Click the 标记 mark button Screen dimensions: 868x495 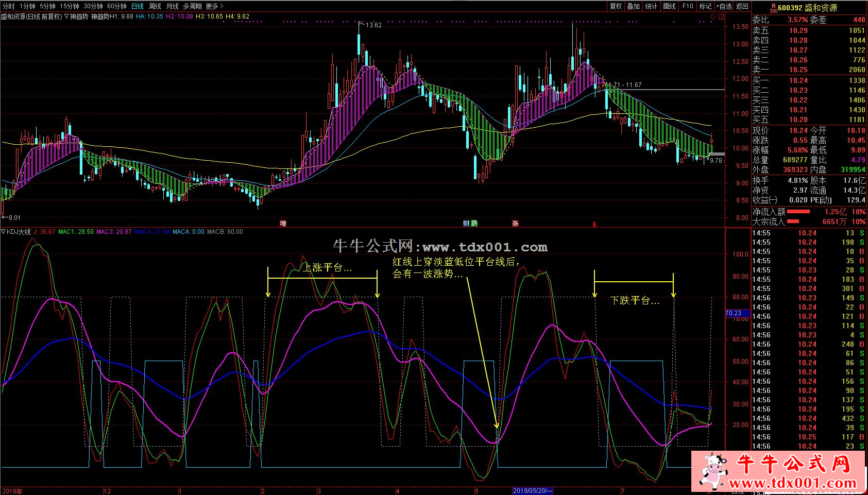pyautogui.click(x=705, y=6)
